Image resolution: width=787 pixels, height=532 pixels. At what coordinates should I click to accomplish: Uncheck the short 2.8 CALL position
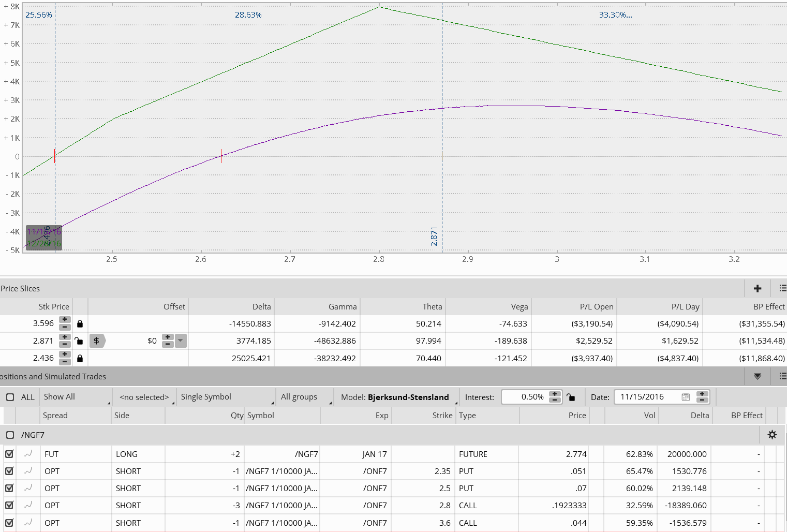(9, 505)
